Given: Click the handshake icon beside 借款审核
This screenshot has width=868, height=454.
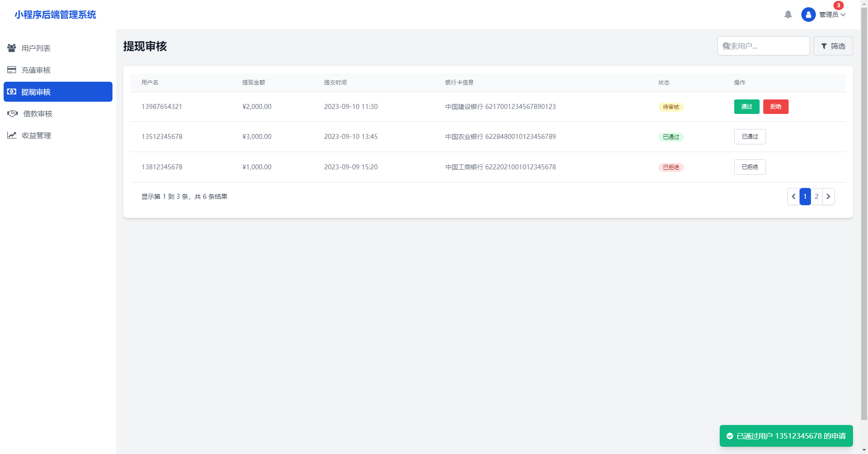Looking at the screenshot, I should (13, 113).
